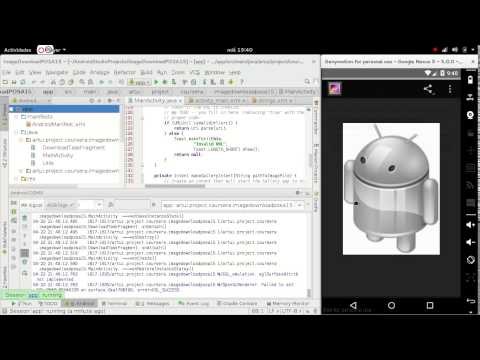Open the Android tool window tab
Screen dimensions: 480x360
click(79, 304)
